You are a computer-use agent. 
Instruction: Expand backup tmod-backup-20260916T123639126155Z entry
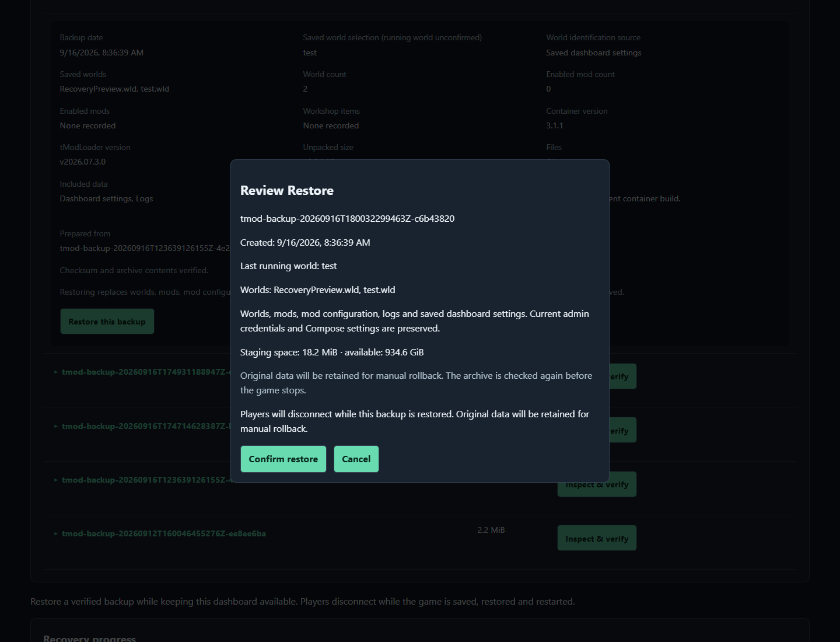click(142, 480)
